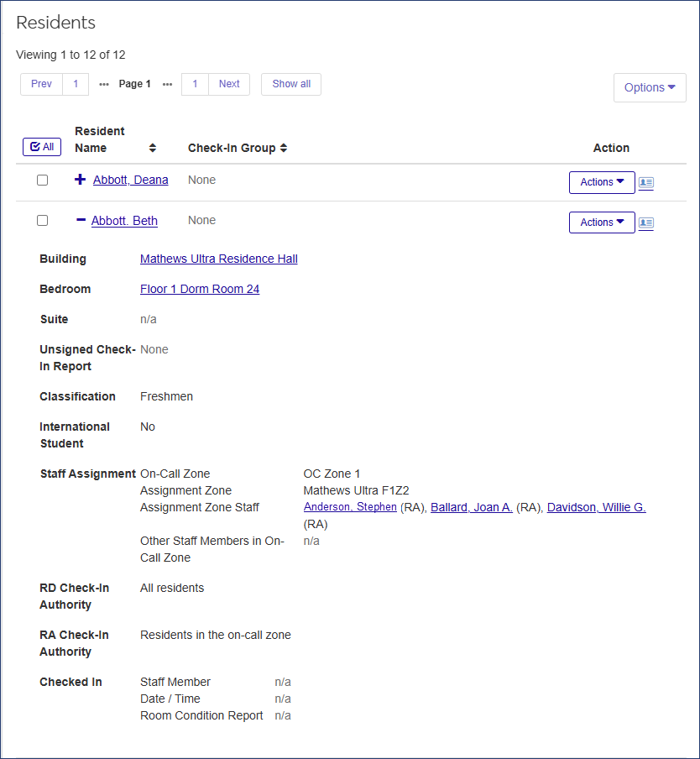Screen dimensions: 700x759
Task: Open the Options dropdown
Action: pyautogui.click(x=650, y=87)
